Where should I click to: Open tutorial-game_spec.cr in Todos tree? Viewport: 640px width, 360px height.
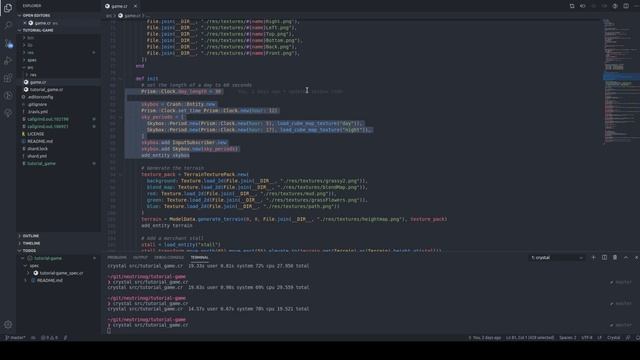[61, 273]
